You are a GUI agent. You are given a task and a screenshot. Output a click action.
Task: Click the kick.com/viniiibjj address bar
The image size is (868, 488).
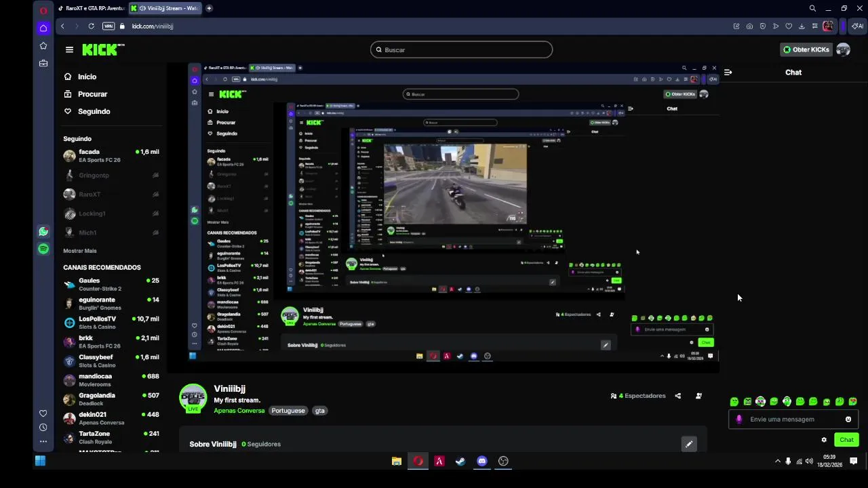(153, 26)
